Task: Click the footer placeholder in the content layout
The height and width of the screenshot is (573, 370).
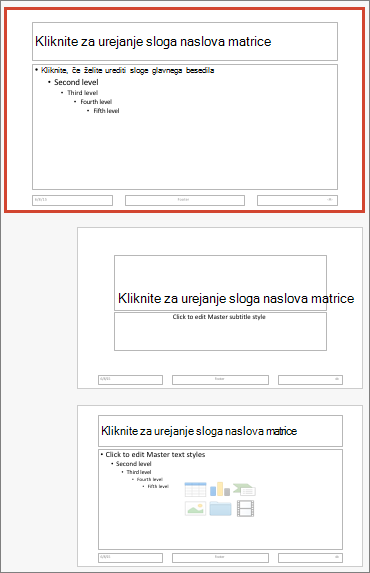Action: [220, 558]
